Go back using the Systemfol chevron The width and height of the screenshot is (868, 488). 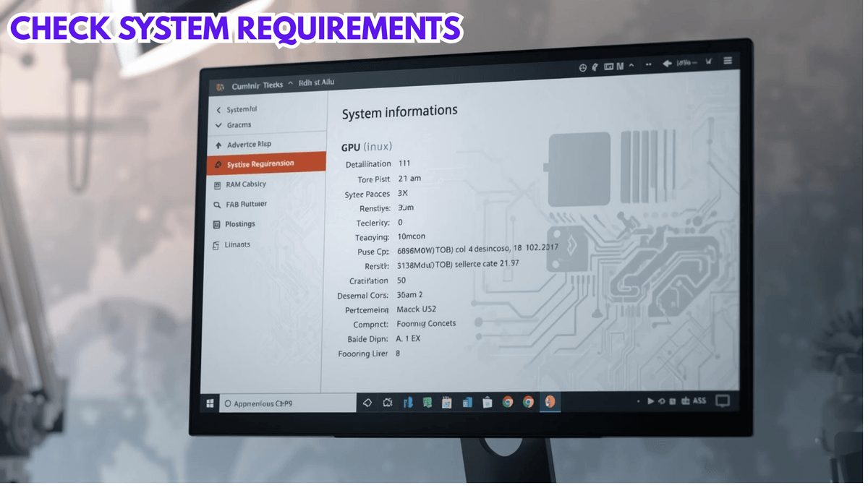pos(218,111)
